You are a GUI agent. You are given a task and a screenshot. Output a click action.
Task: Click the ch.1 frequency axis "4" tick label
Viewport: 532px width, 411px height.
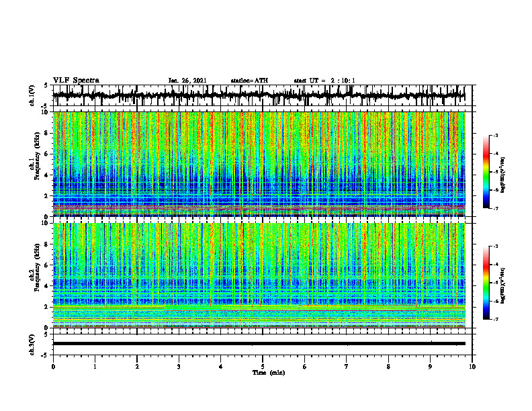(x=47, y=175)
